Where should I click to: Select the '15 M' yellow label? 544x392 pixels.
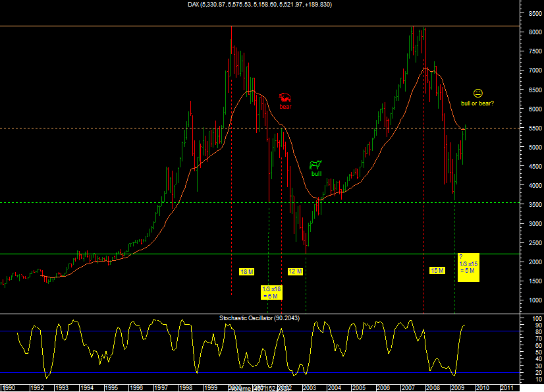(437, 271)
